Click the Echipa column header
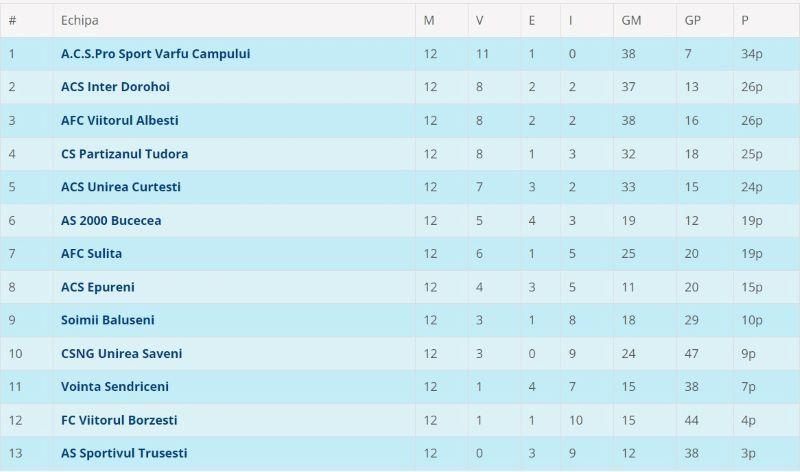The height and width of the screenshot is (472, 800). (80, 20)
